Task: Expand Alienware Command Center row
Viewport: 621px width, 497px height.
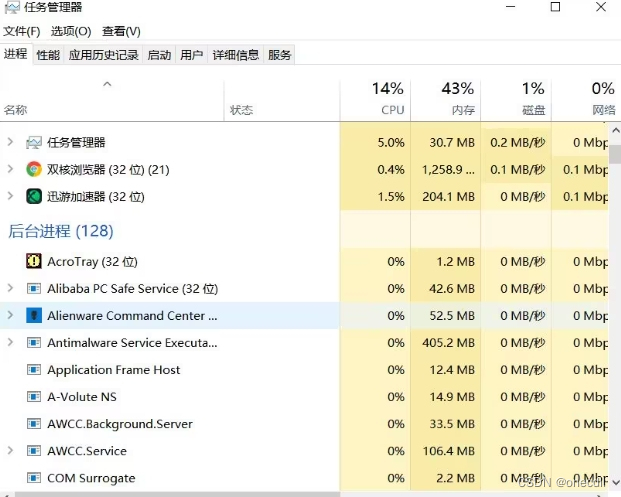Action: (x=11, y=315)
